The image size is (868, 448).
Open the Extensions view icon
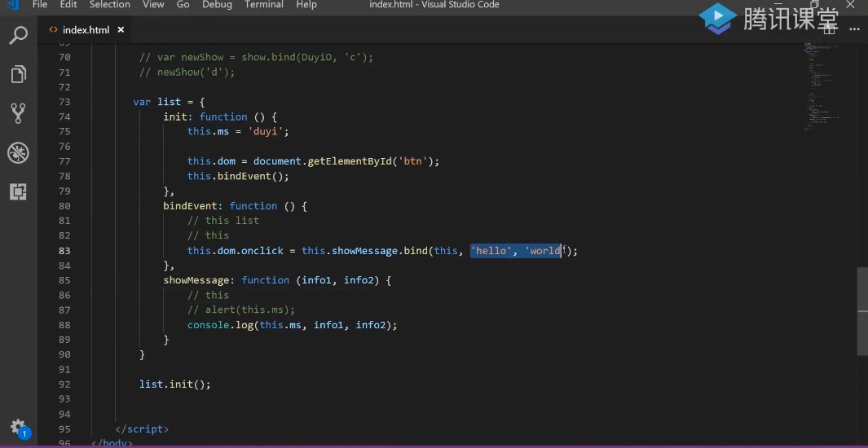(x=18, y=192)
